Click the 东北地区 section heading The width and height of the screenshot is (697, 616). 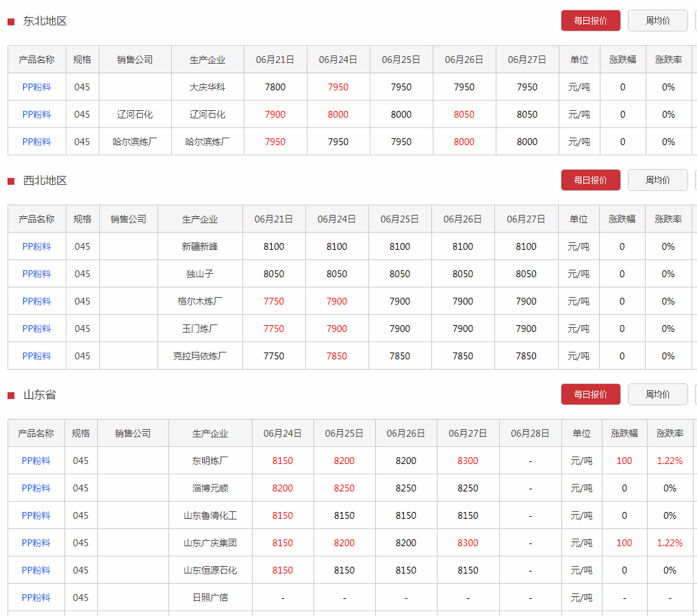(x=45, y=21)
